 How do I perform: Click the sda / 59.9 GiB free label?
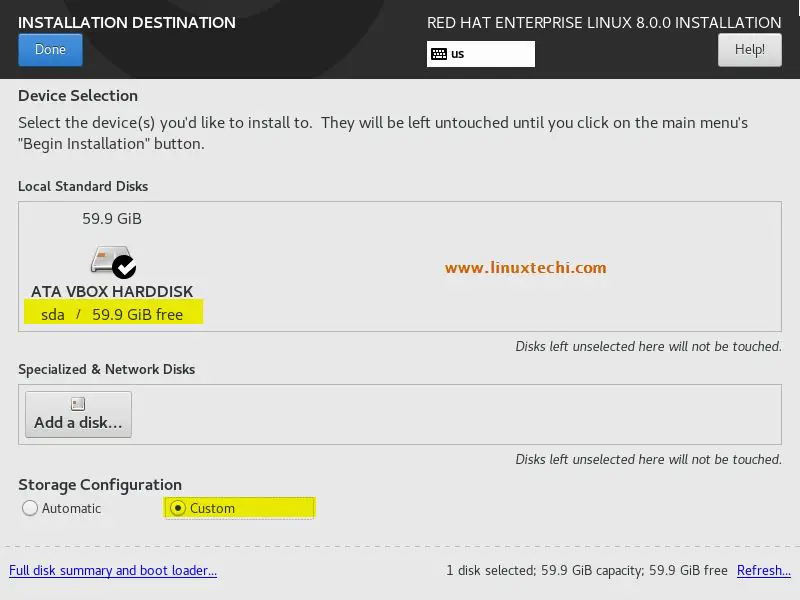point(112,314)
